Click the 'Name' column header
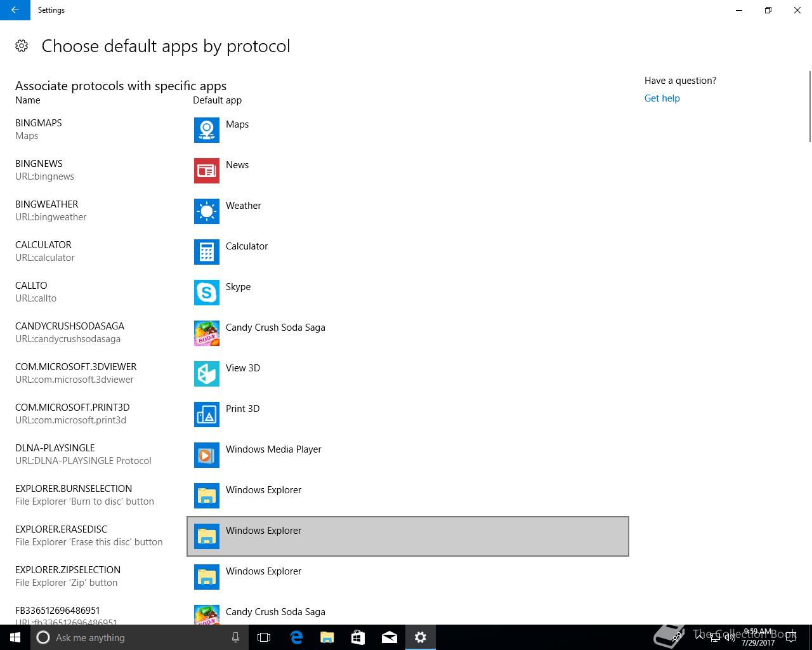812x650 pixels. [x=28, y=100]
